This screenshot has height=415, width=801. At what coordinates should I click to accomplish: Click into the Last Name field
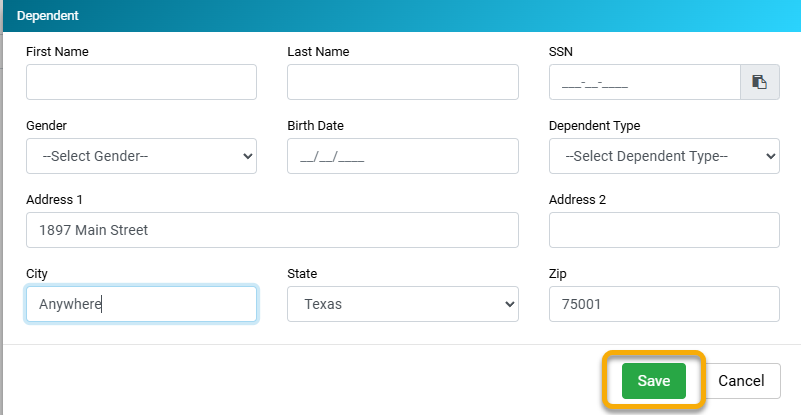pos(402,83)
